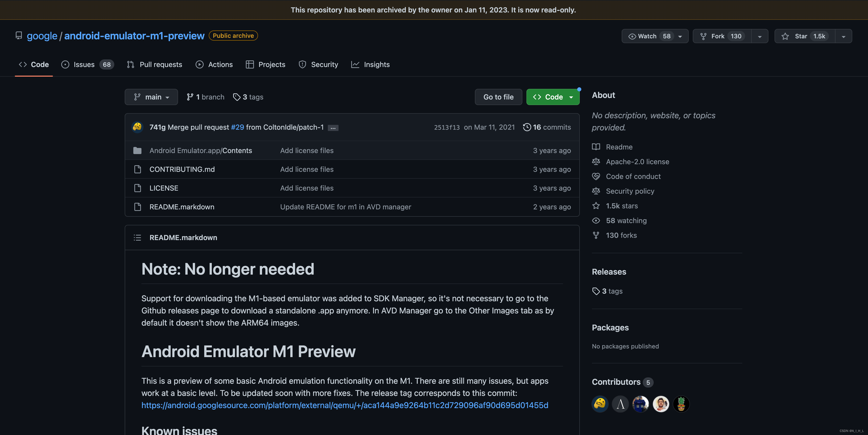Image resolution: width=868 pixels, height=435 pixels.
Task: Open the Insights tab
Action: (x=370, y=64)
